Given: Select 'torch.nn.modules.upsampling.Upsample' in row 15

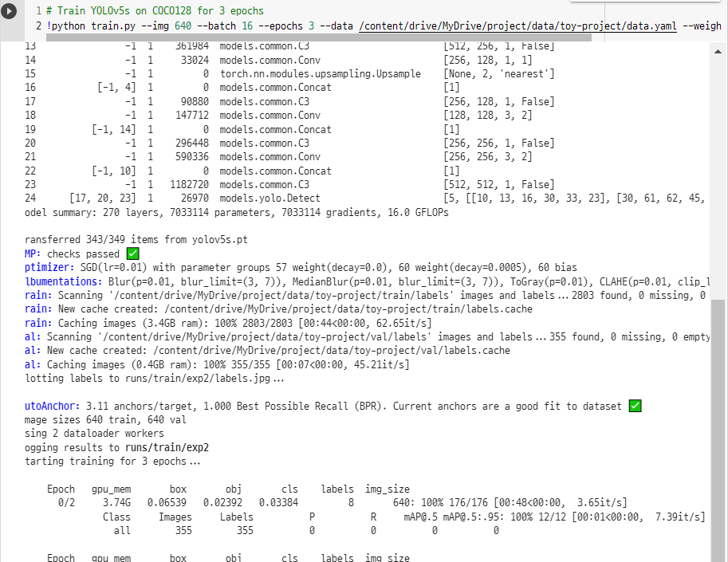Looking at the screenshot, I should [321, 74].
